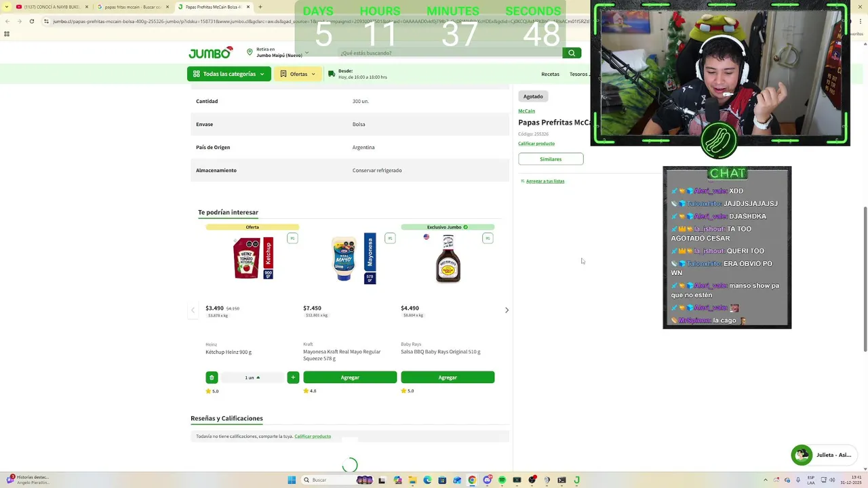Expand Todas las categorías menu
The image size is (868, 488).
click(229, 74)
